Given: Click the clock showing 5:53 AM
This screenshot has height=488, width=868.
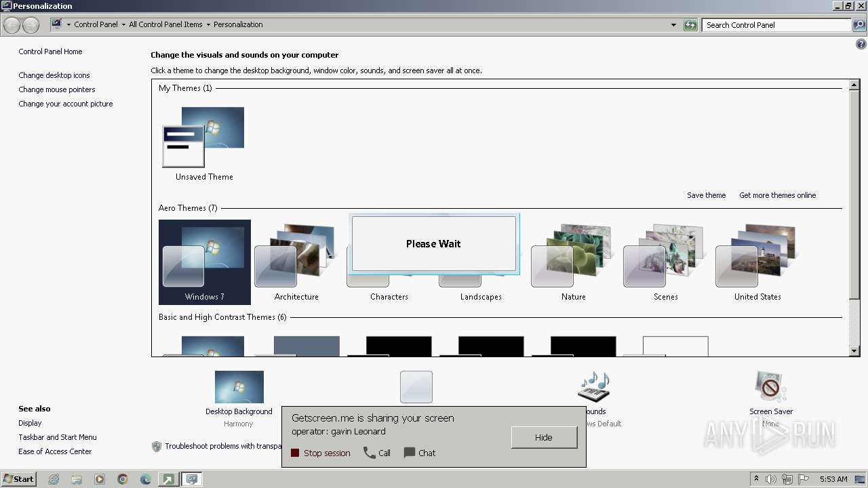Looking at the screenshot, I should pyautogui.click(x=833, y=479).
